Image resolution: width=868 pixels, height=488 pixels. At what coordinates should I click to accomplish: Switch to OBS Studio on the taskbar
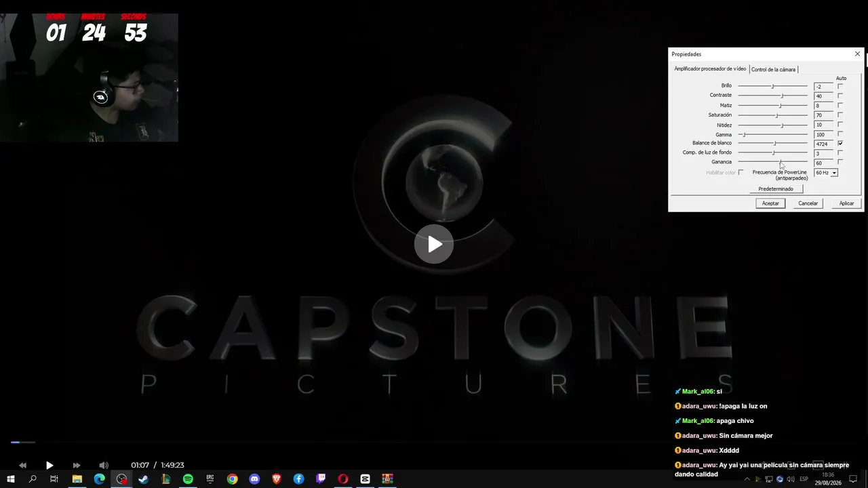click(x=121, y=479)
